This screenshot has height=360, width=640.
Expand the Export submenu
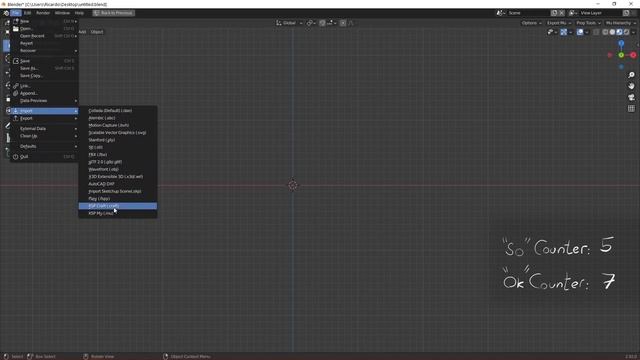[44, 118]
